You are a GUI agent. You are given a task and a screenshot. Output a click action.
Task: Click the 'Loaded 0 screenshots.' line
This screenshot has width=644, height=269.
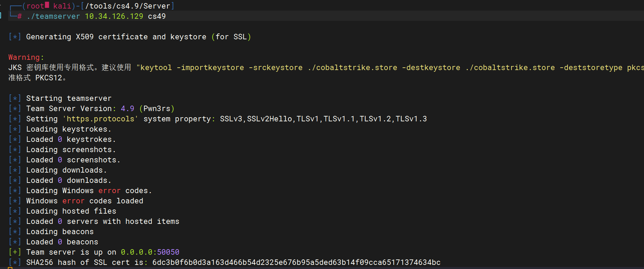point(73,160)
